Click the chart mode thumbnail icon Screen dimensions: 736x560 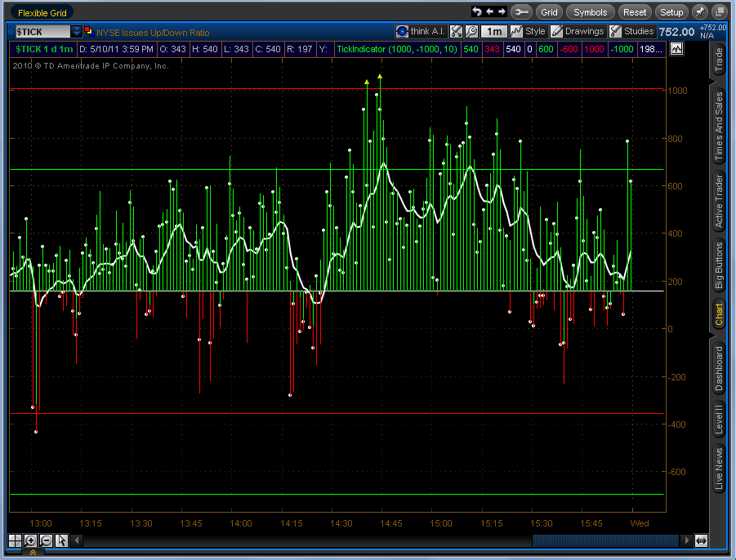click(x=676, y=49)
